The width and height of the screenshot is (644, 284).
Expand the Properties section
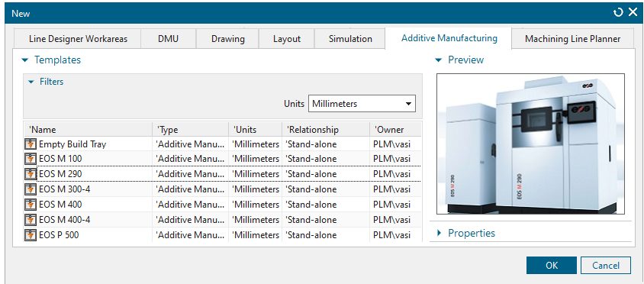pos(439,233)
